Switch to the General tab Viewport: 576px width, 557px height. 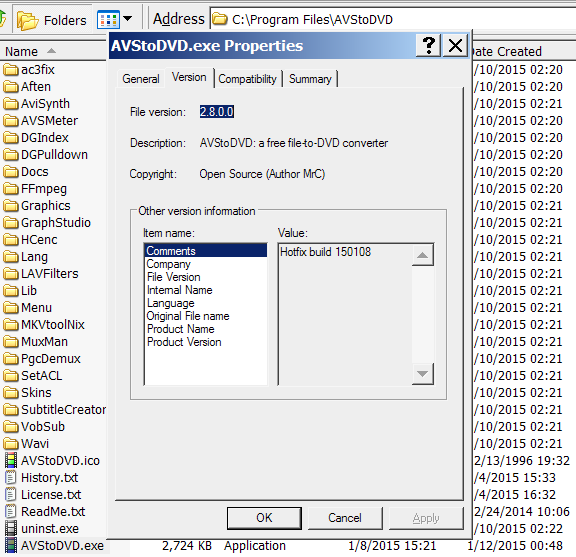click(141, 79)
